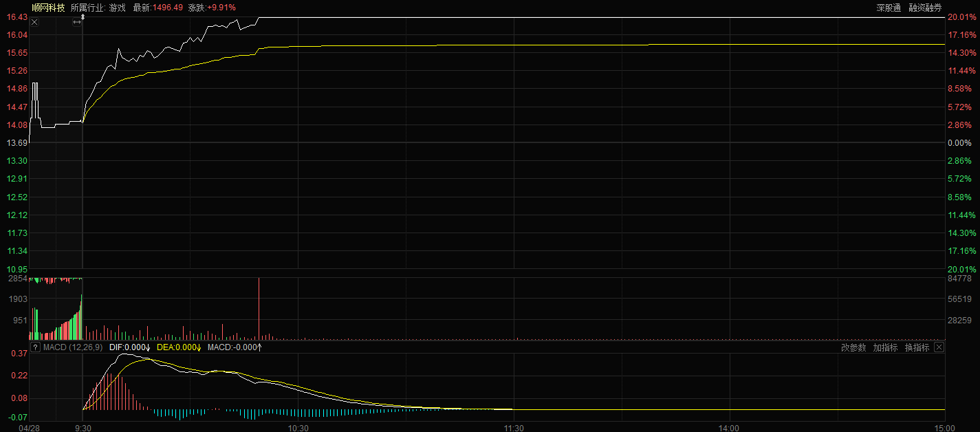
Task: Click the vertical resize handle above 9:30 line
Action: coord(83,16)
